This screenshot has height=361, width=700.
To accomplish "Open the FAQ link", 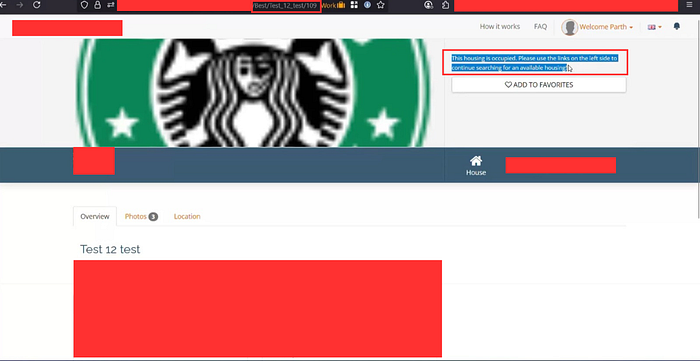I will (x=540, y=27).
